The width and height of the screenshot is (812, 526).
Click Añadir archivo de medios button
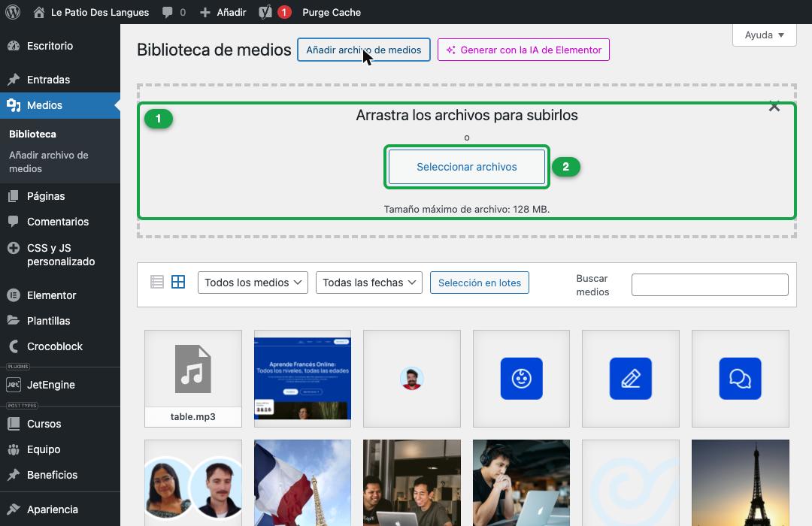click(364, 50)
